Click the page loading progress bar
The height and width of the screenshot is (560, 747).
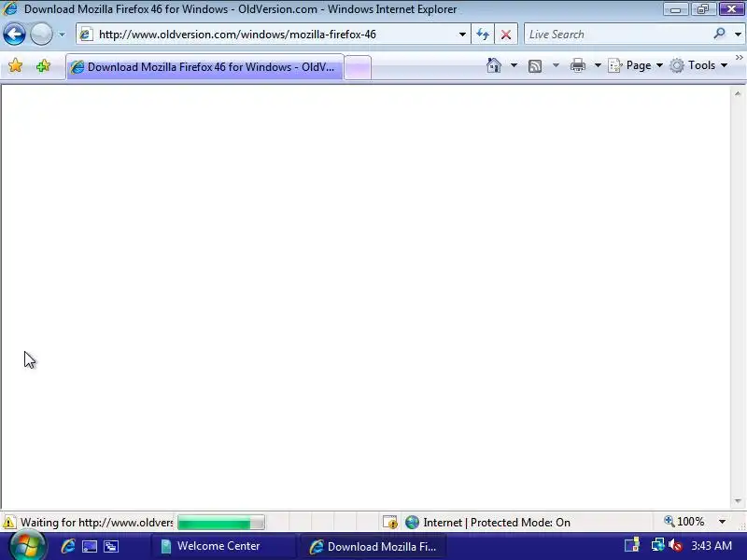221,523
